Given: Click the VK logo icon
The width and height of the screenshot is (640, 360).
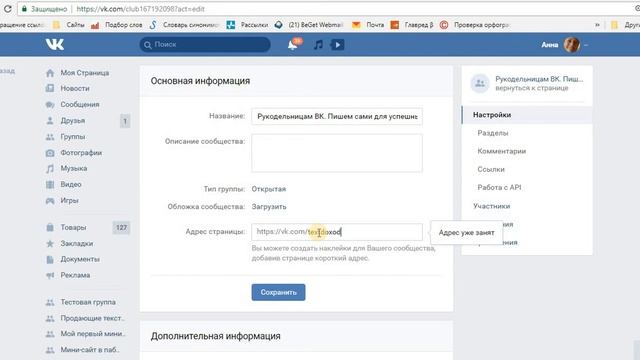Looking at the screenshot, I should click(x=55, y=44).
